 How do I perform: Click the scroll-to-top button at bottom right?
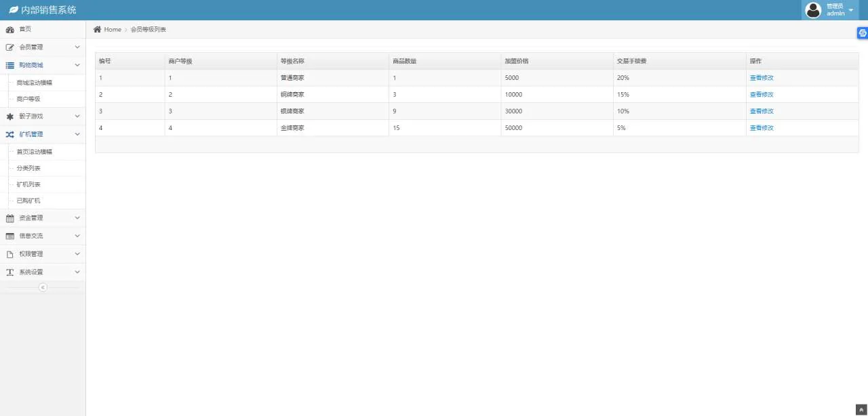coord(861,409)
